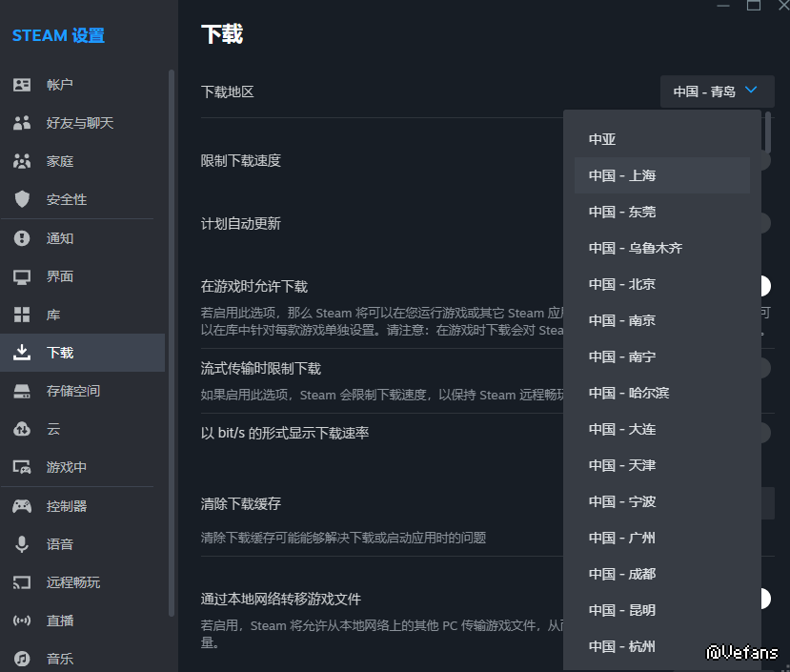Click the Security (安全性) shield icon

(x=22, y=199)
